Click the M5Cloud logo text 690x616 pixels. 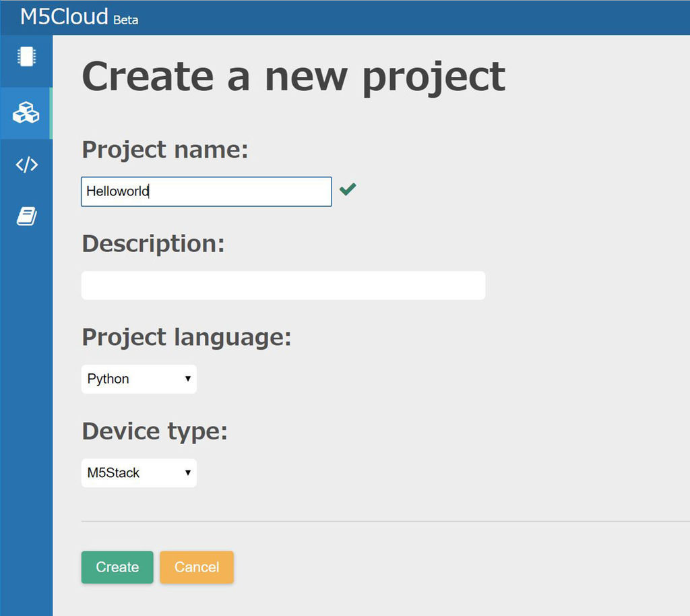tap(64, 16)
